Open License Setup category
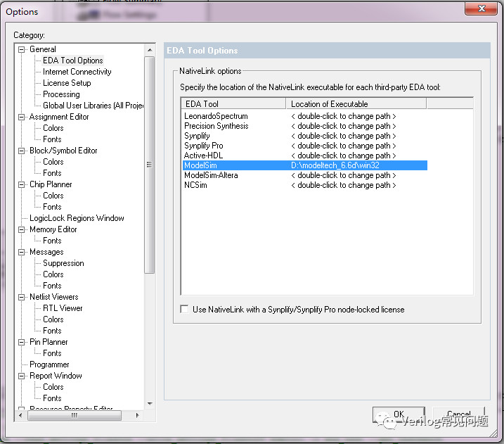The width and height of the screenshot is (504, 444). pos(67,83)
